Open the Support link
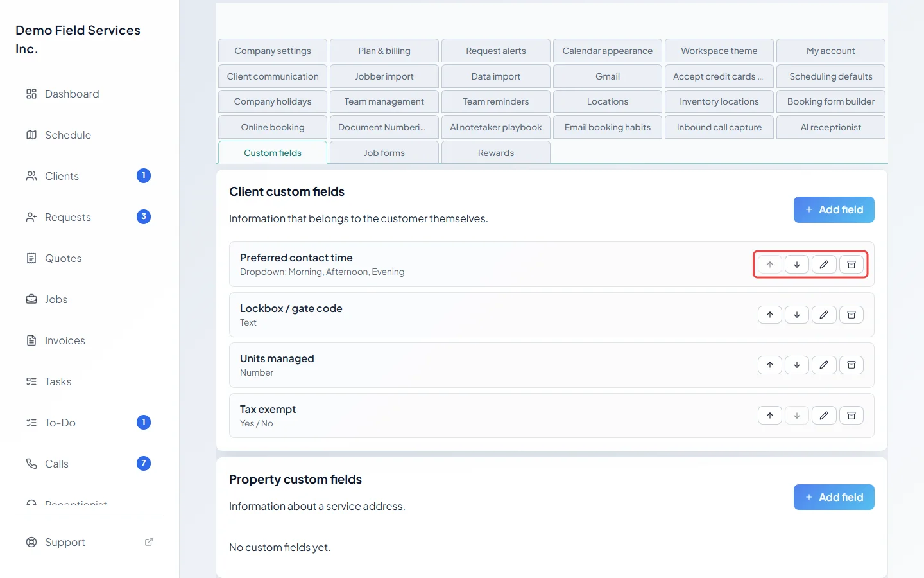 coord(89,542)
